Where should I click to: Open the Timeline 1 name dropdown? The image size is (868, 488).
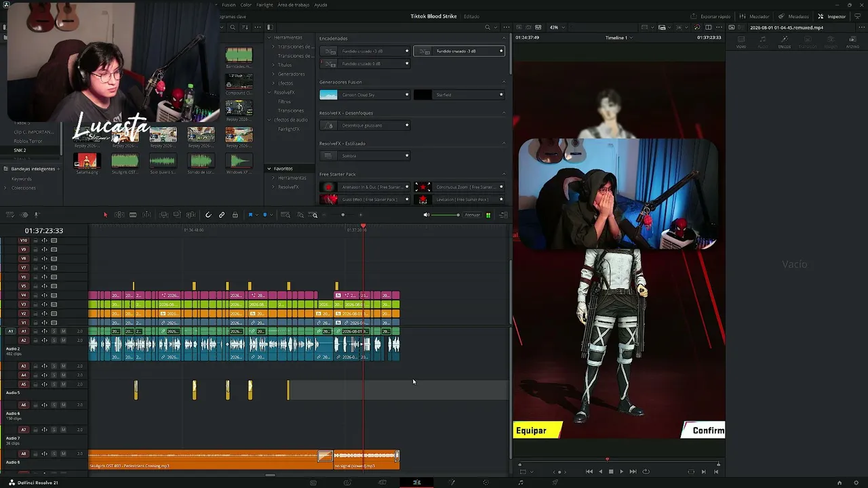[618, 38]
